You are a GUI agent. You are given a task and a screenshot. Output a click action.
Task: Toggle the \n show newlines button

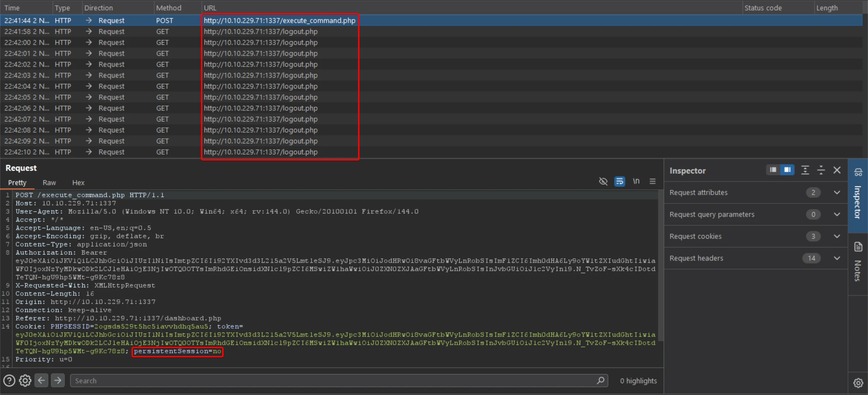tap(636, 181)
